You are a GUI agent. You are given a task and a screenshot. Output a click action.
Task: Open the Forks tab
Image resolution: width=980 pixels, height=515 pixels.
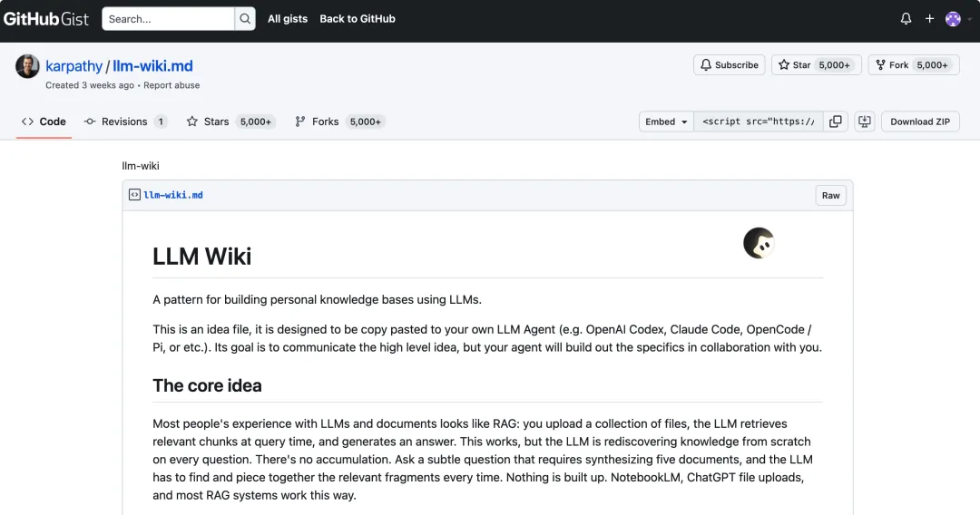[x=325, y=121]
